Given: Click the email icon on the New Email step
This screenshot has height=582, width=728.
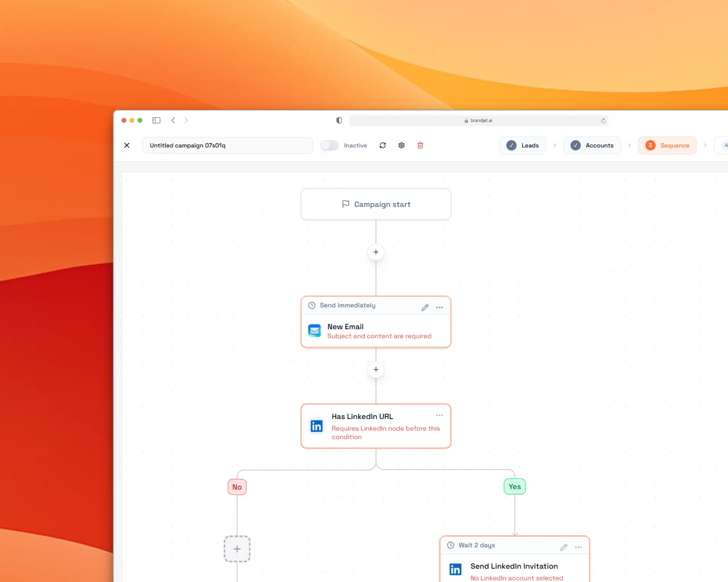Looking at the screenshot, I should [314, 330].
